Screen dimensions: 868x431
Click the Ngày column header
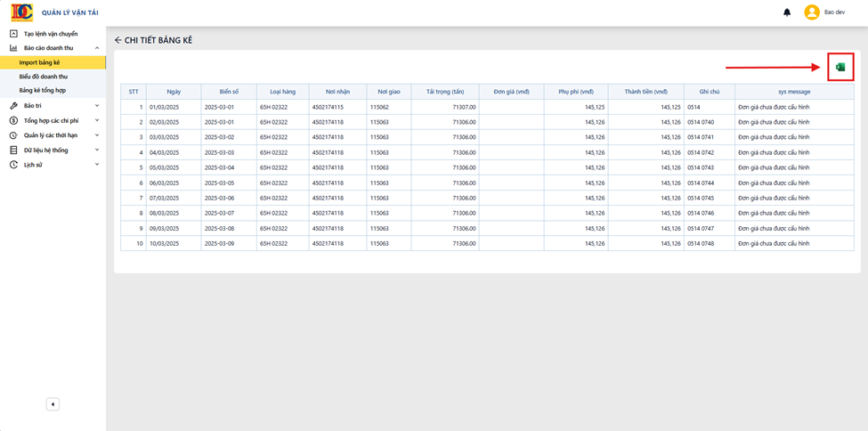(174, 92)
